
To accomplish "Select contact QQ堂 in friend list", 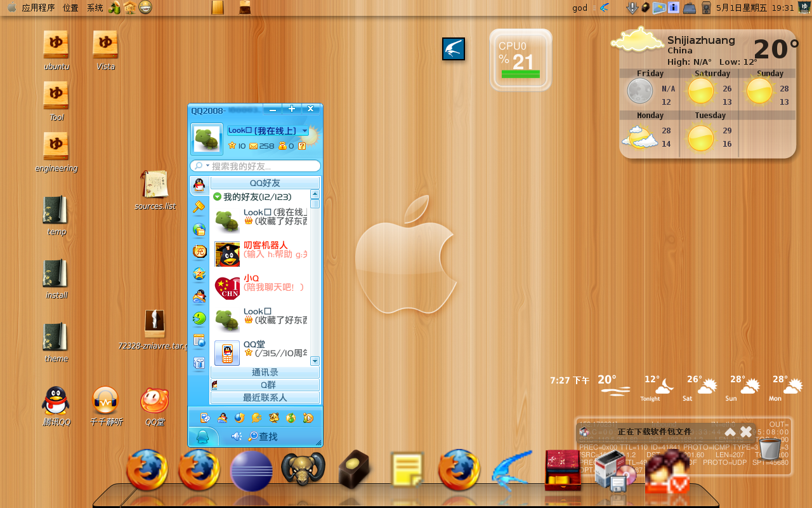I will [261, 353].
